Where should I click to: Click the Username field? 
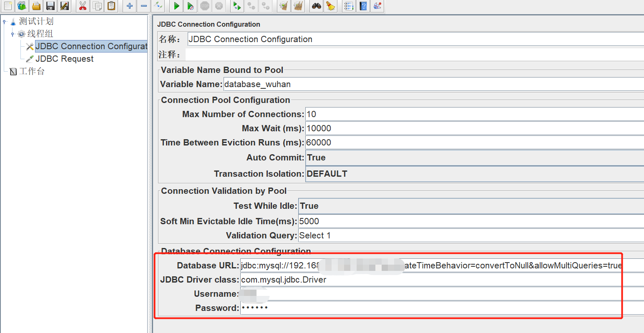pyautogui.click(x=442, y=294)
